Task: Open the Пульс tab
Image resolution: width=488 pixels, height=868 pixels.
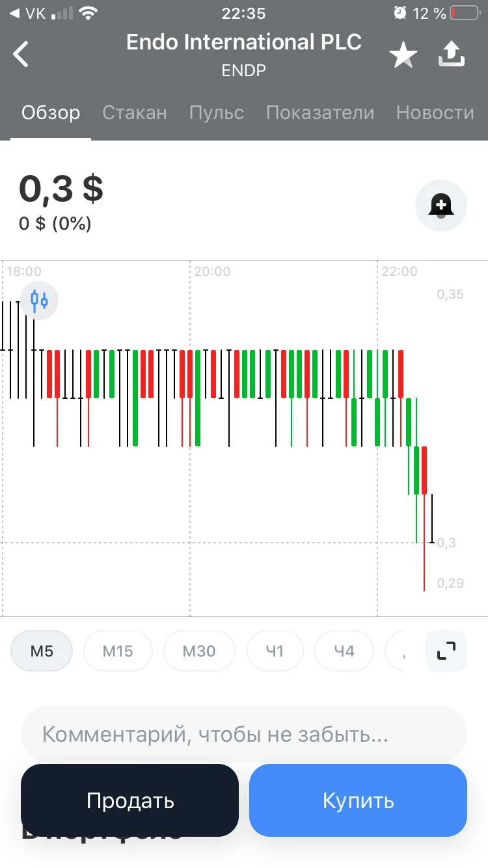Action: pos(217,113)
